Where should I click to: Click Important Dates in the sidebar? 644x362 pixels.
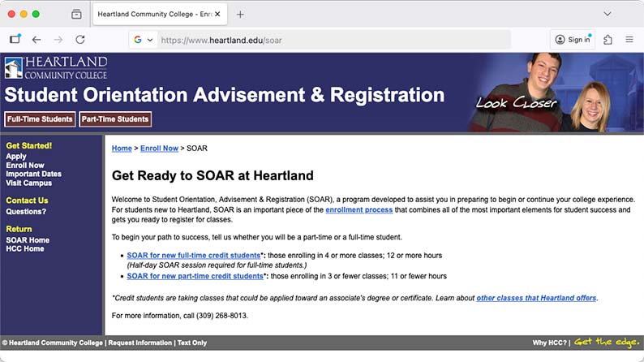(x=33, y=174)
